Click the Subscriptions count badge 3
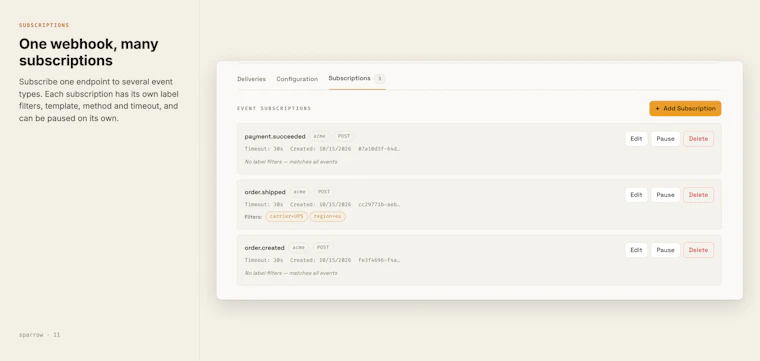 click(x=380, y=78)
